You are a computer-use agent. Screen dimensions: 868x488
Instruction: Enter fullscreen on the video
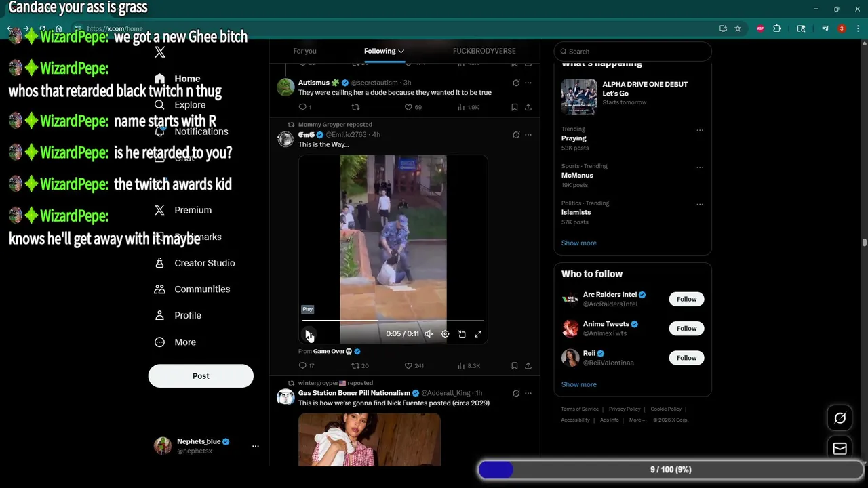point(478,334)
